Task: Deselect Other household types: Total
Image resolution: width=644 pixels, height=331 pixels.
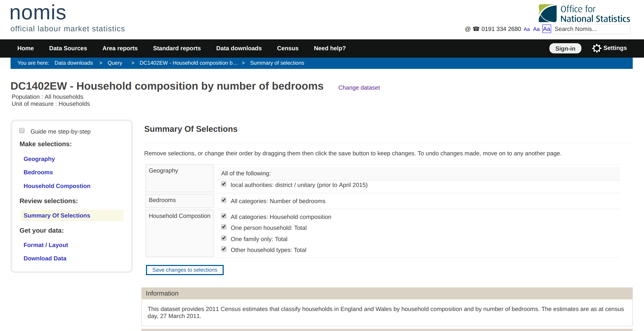Action: [x=224, y=249]
